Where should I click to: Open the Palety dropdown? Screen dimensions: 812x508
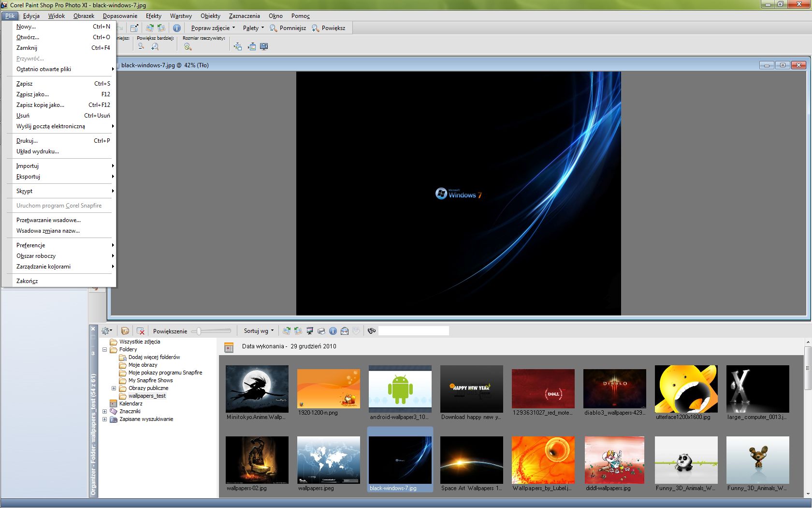pyautogui.click(x=253, y=28)
